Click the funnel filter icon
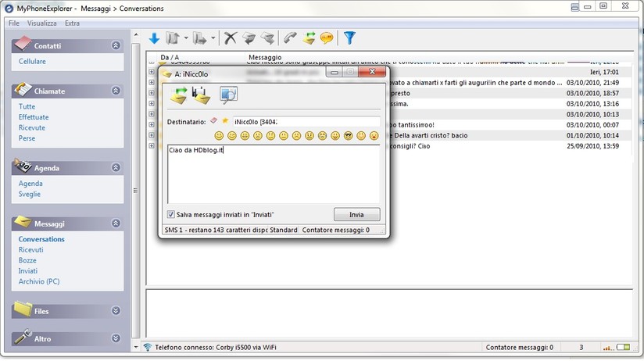Viewport: 644px width, 361px height. point(349,38)
